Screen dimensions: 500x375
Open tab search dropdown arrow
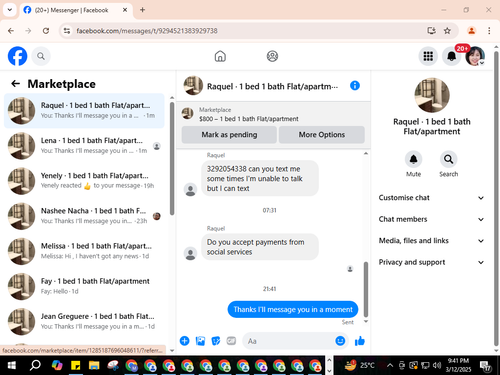(10, 10)
